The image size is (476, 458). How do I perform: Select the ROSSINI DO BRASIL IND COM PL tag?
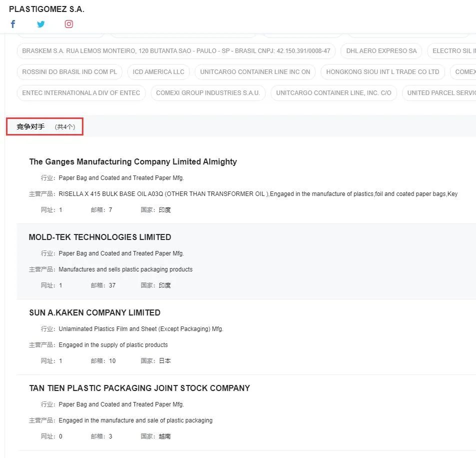69,71
